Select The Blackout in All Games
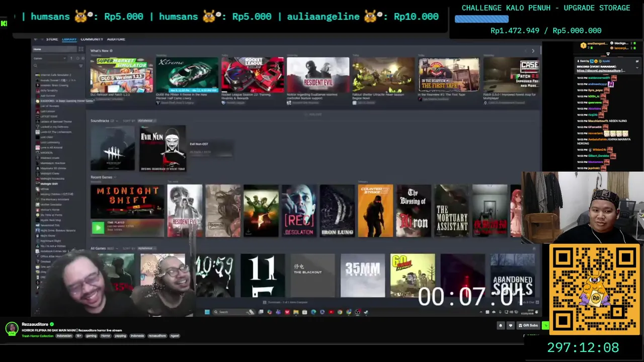Viewport: 644px width, 362px height. tap(312, 276)
